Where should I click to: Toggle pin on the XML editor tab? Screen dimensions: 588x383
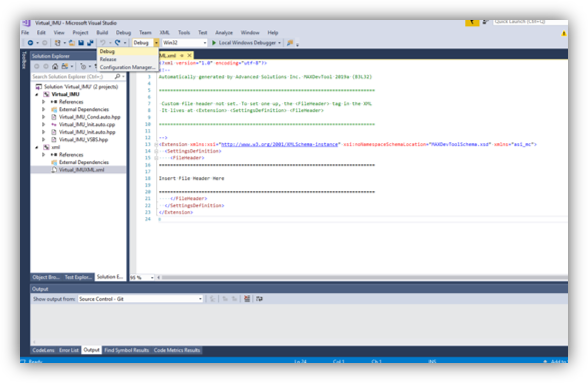[182, 55]
